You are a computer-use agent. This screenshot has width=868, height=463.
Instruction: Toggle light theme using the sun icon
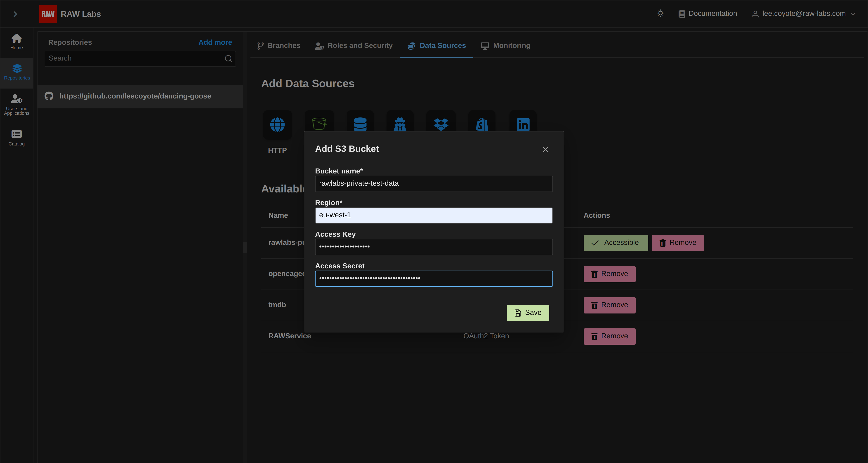660,14
